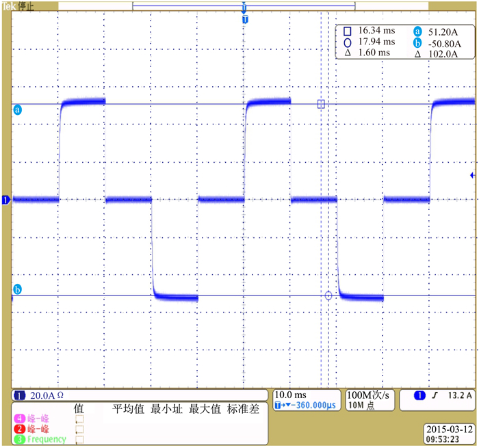Click the horizontal cursor 'b' marker

(x=18, y=290)
